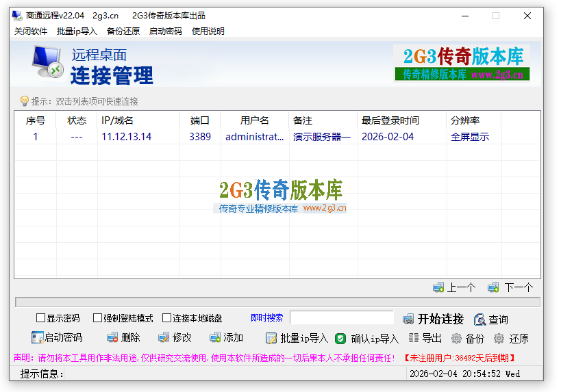
Task: Sort by the 状态 column header
Action: (x=77, y=120)
